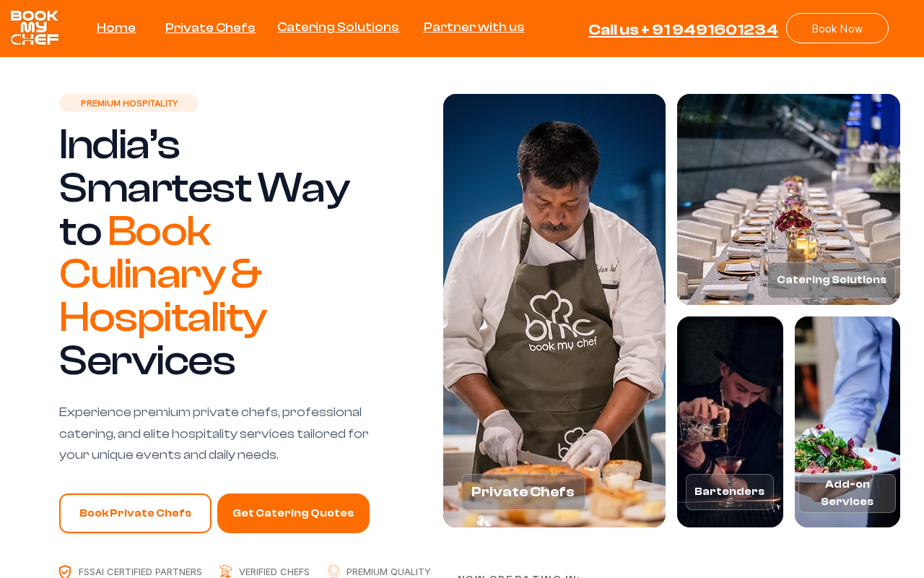Screen dimensions: 924x578
Task: Click the Premium Hospitality badge
Action: coord(128,103)
